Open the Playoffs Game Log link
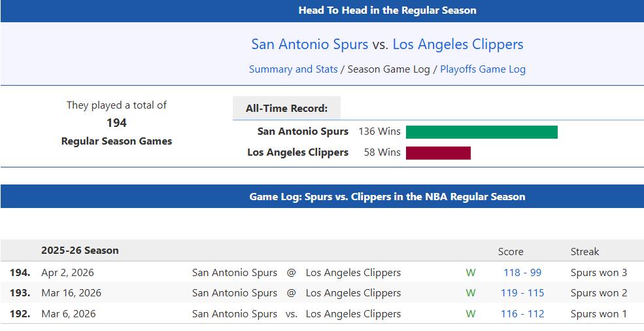The width and height of the screenshot is (644, 331). pyautogui.click(x=483, y=69)
